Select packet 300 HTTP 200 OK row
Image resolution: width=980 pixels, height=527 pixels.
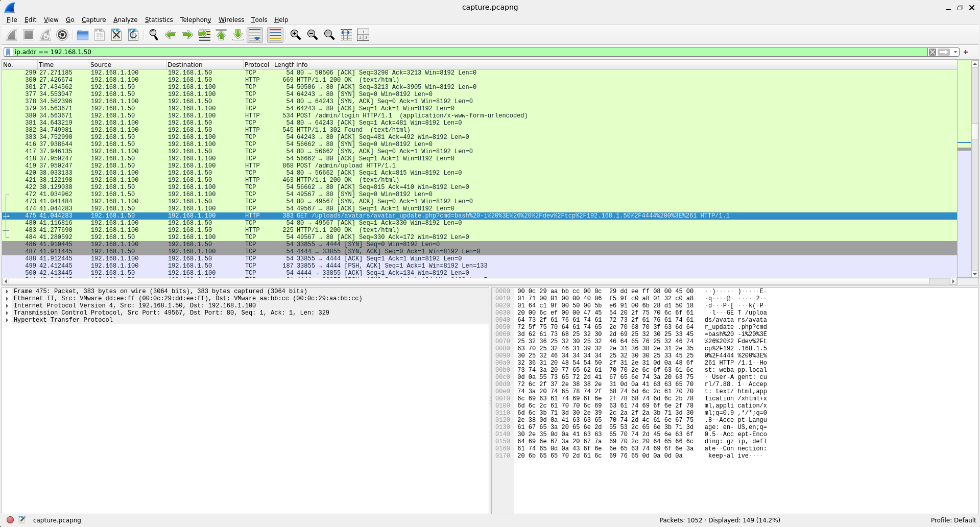(x=479, y=80)
